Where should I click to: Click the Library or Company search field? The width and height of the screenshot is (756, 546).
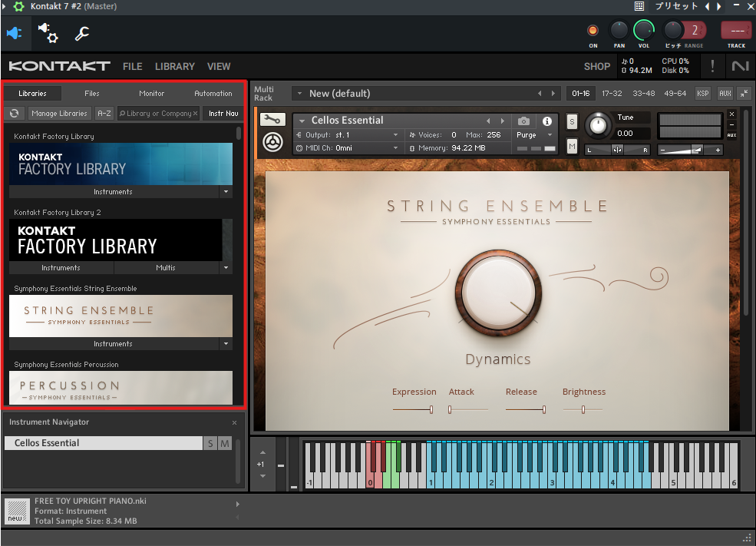[155, 114]
